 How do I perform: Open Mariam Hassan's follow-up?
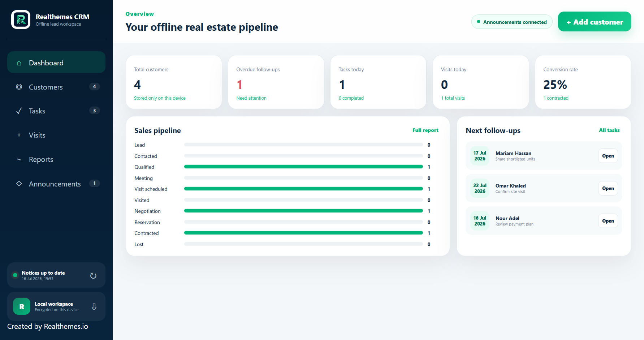pos(608,156)
